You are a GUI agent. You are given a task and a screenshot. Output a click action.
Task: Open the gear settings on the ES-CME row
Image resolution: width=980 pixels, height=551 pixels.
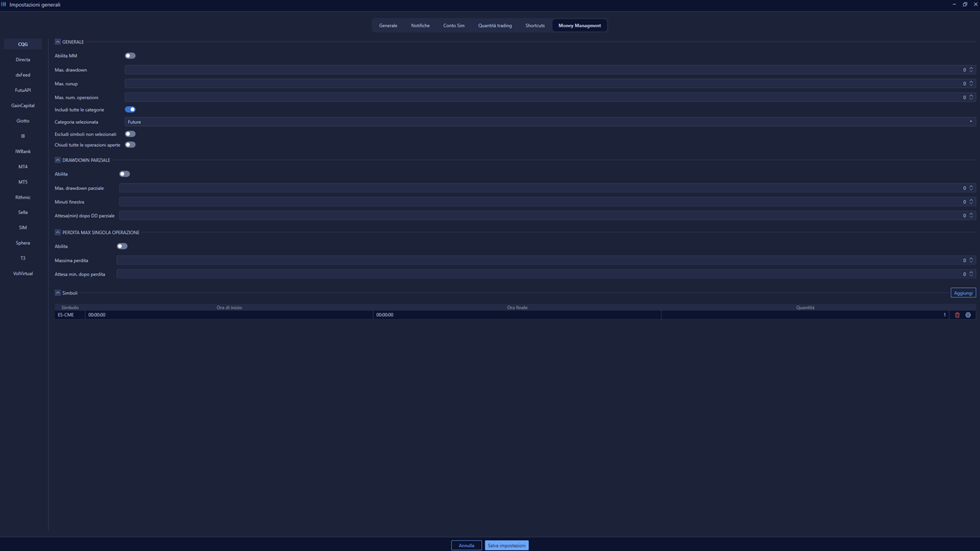click(x=968, y=314)
